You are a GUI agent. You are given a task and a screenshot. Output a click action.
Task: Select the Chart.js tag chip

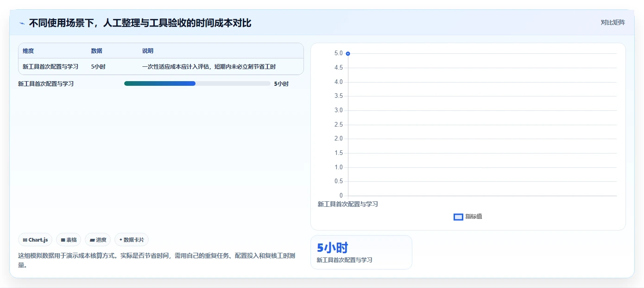pyautogui.click(x=35, y=240)
